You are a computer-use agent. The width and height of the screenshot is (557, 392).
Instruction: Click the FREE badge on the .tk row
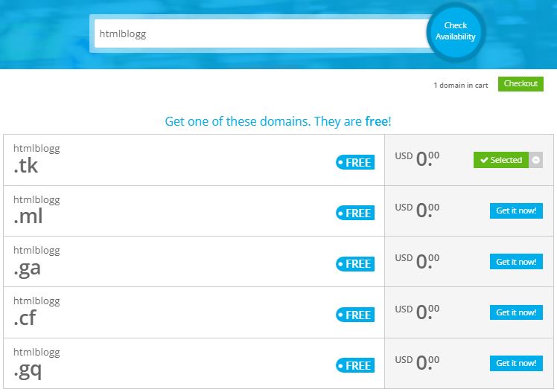(x=354, y=162)
